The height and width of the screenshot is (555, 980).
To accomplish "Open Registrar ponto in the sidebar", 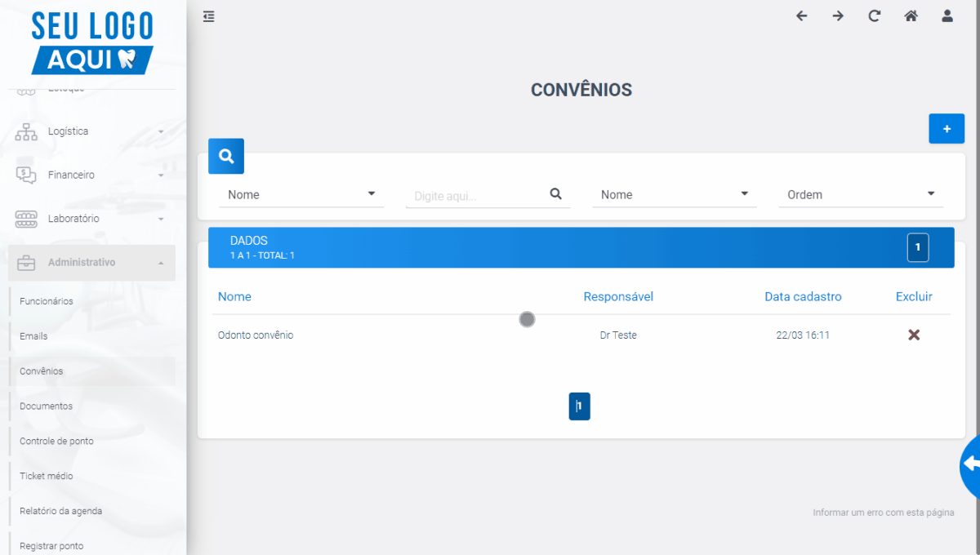I will [x=51, y=546].
